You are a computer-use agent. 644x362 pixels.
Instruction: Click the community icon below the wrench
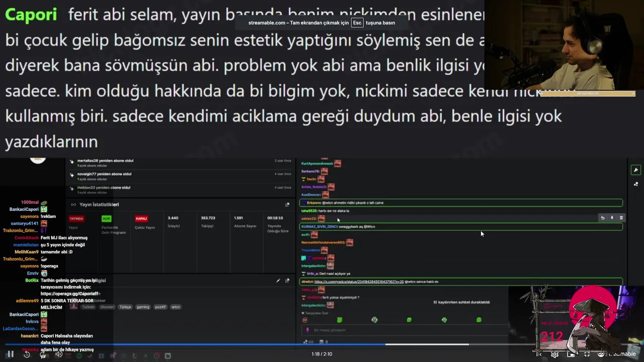[636, 184]
